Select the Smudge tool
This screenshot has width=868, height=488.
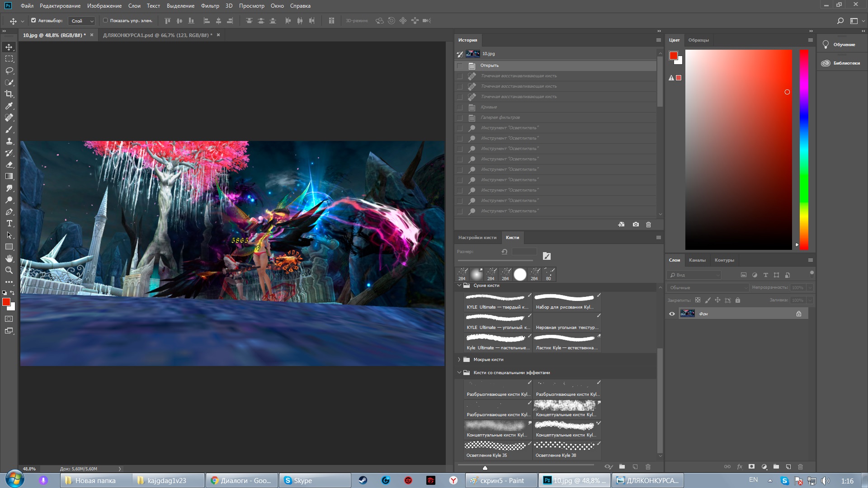[x=9, y=188]
